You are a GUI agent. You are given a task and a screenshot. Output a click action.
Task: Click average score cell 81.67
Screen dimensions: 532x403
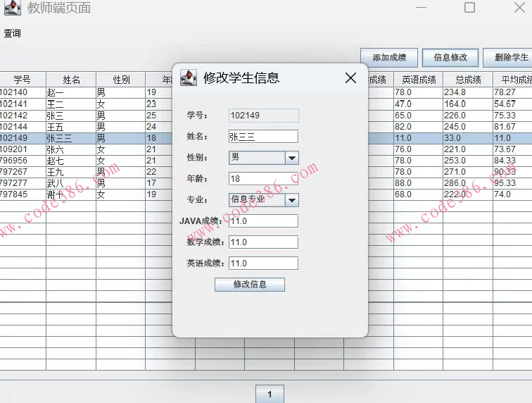coord(513,127)
